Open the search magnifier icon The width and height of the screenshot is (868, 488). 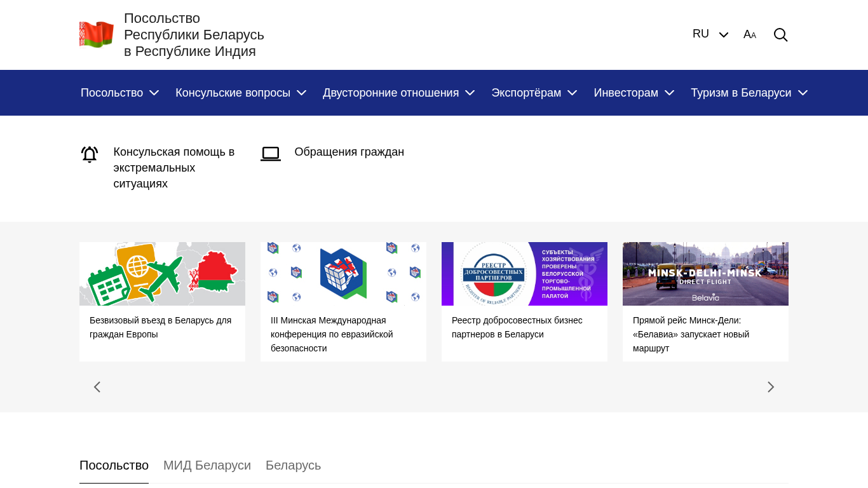click(x=780, y=35)
